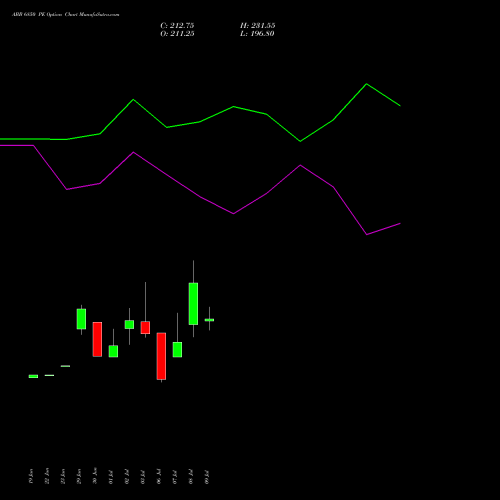Select the 06 Jul date label
500x500 pixels.
click(x=159, y=477)
